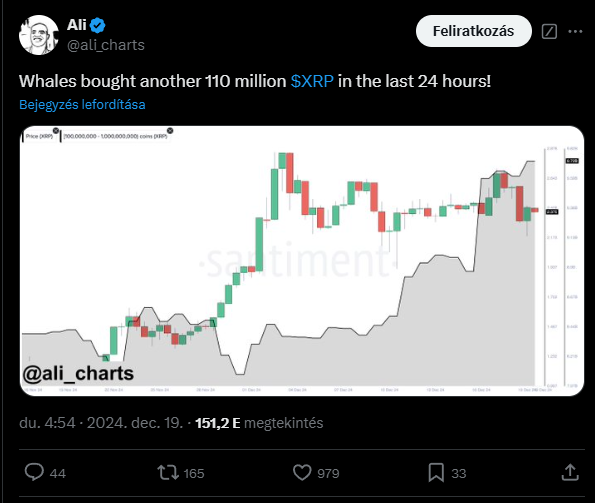Click the Grok slash icon beside Feliratkozás
Screen dimensions: 595x503
coord(549,31)
